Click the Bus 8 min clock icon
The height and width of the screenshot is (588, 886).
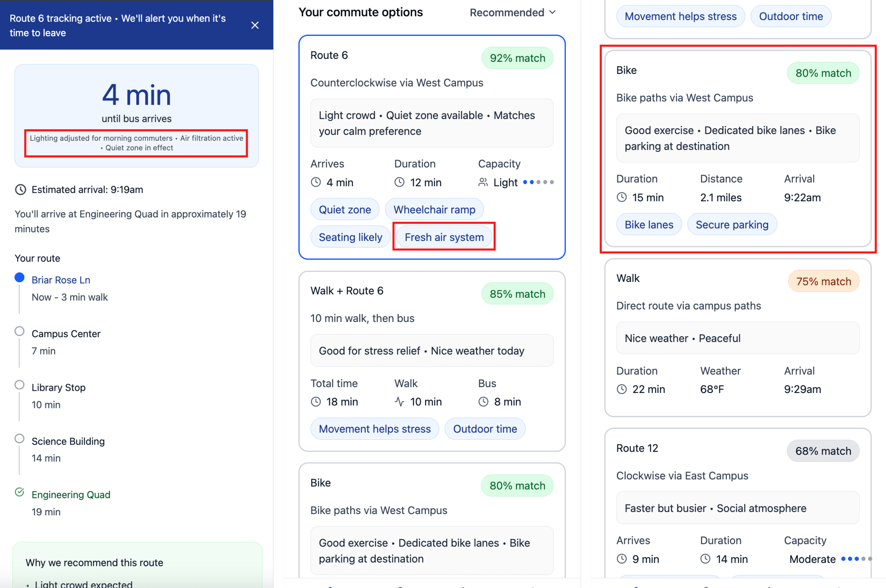click(483, 402)
